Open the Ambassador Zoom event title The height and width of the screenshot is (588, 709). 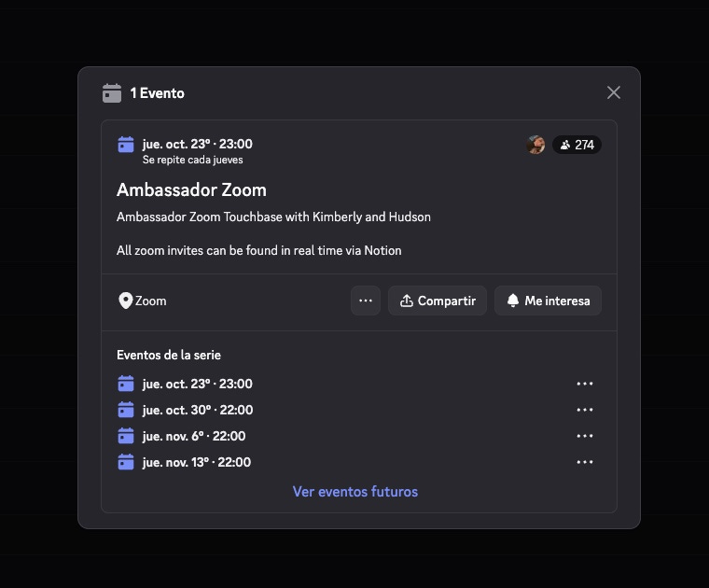pos(191,190)
